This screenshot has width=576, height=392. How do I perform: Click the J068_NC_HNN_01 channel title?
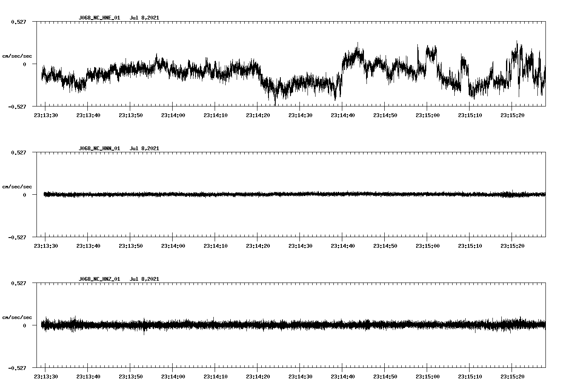point(99,148)
